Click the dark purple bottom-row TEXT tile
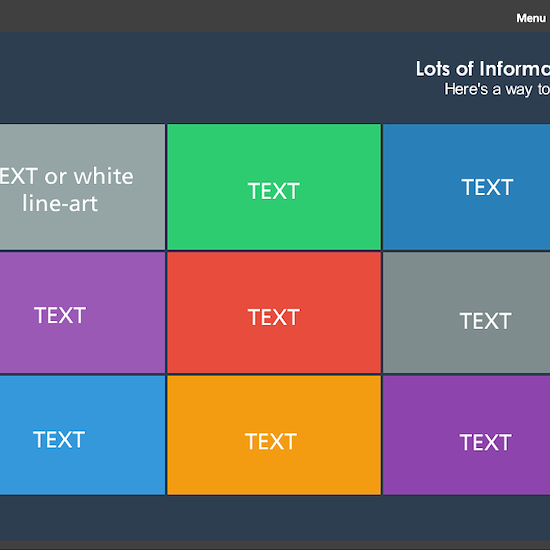 pos(467,435)
